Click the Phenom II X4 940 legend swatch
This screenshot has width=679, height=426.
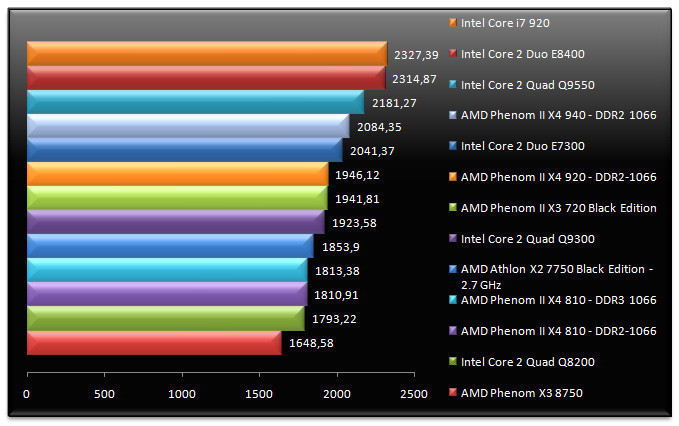click(453, 115)
